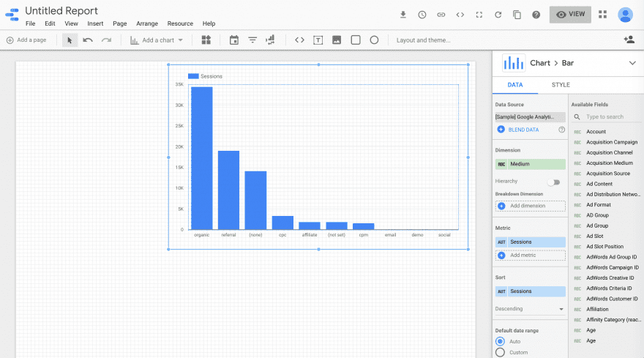Toggle the Hierarchy switch

(553, 182)
